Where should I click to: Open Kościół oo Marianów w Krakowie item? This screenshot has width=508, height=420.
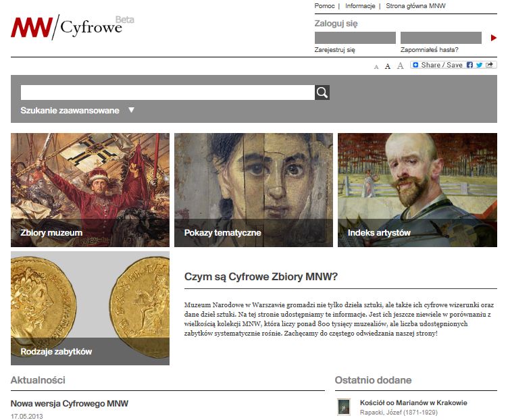[413, 403]
